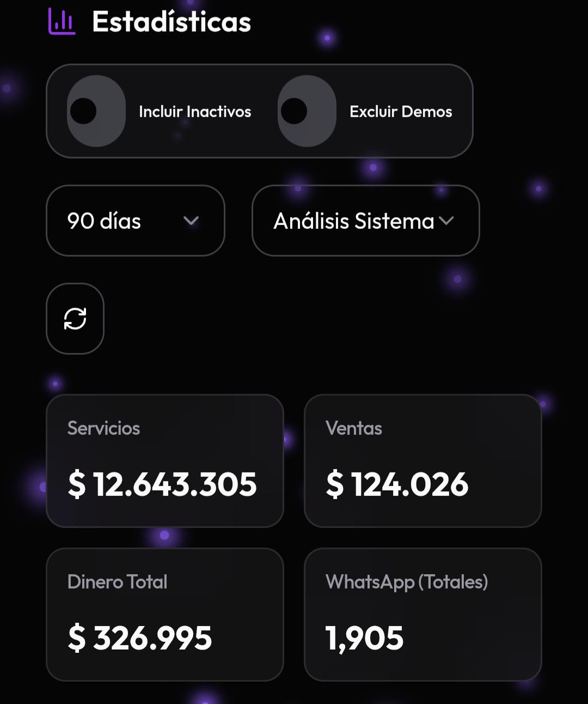This screenshot has width=588, height=704.
Task: Select the Estadísticas heading title
Action: [x=171, y=22]
